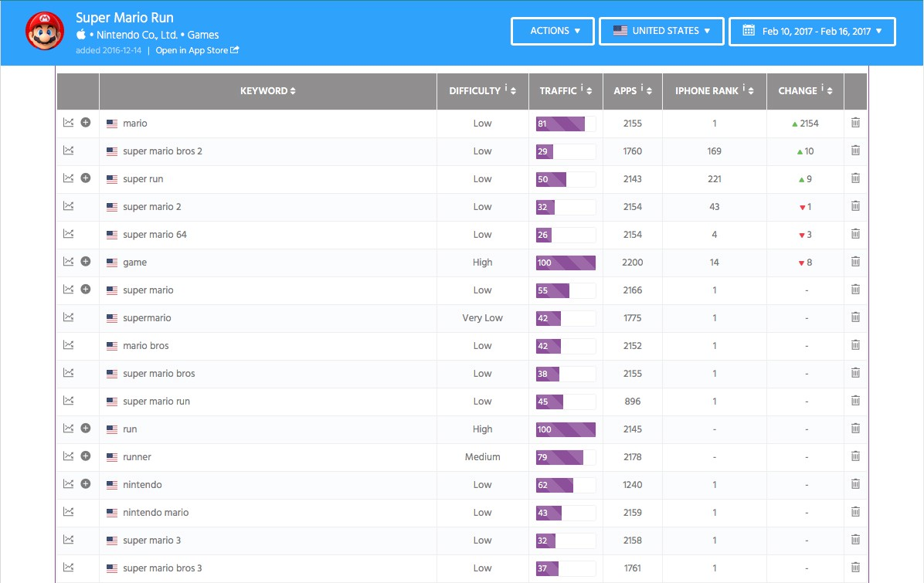Click the plus icon beside super run

click(86, 178)
